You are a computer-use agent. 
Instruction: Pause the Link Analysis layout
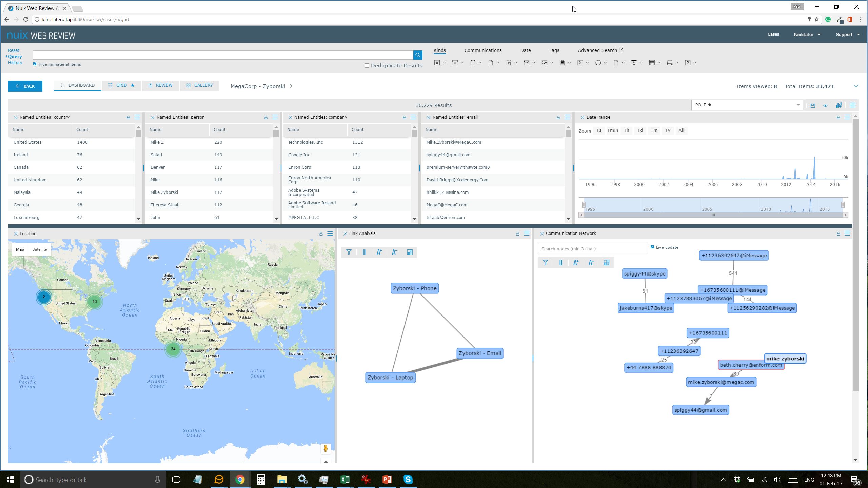pyautogui.click(x=364, y=252)
